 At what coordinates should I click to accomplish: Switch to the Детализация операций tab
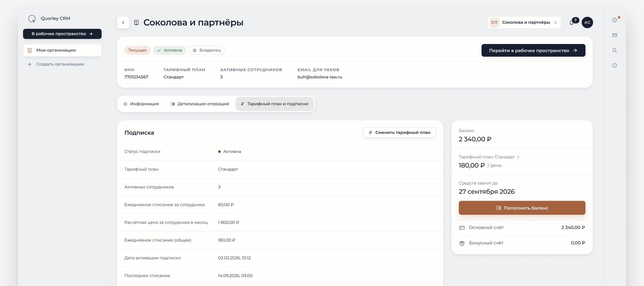[200, 104]
